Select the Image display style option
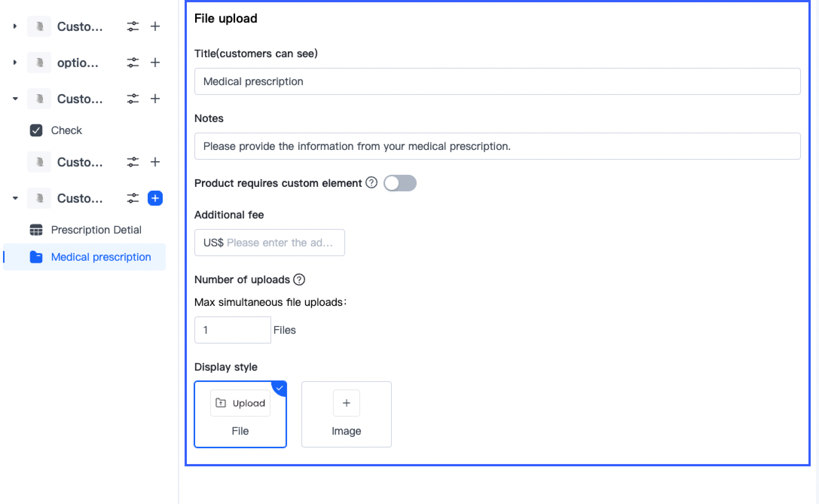The image size is (819, 504). point(346,414)
